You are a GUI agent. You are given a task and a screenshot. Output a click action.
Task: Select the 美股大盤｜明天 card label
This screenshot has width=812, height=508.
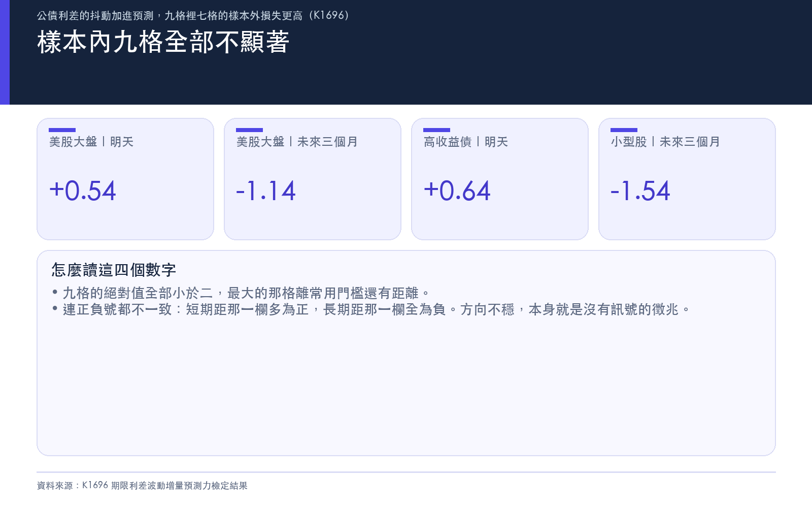[x=91, y=142]
